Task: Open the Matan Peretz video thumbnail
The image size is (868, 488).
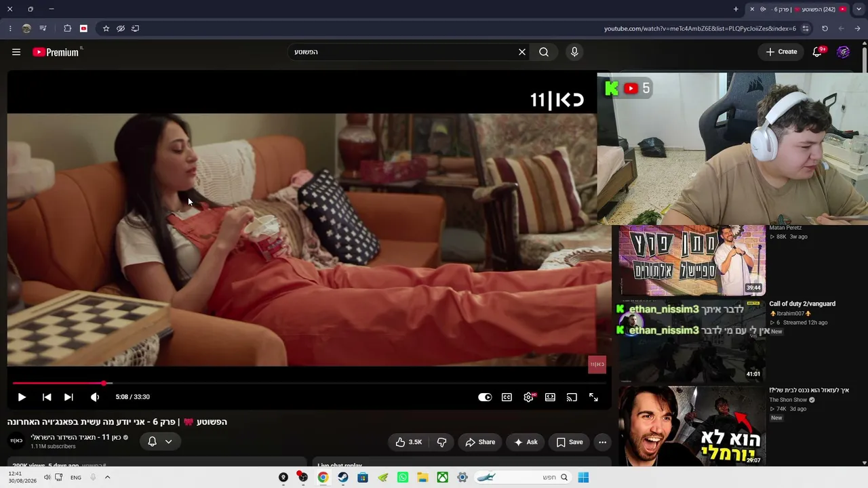Action: tap(692, 260)
